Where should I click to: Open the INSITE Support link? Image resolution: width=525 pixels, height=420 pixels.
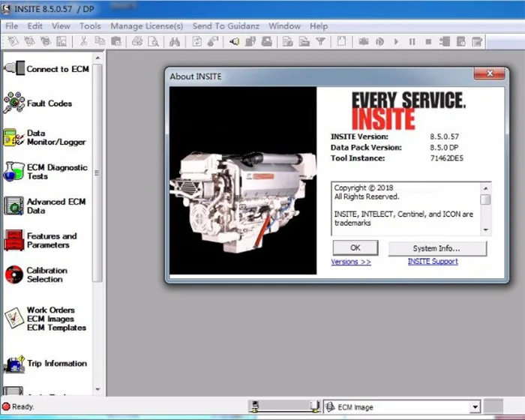coord(433,262)
